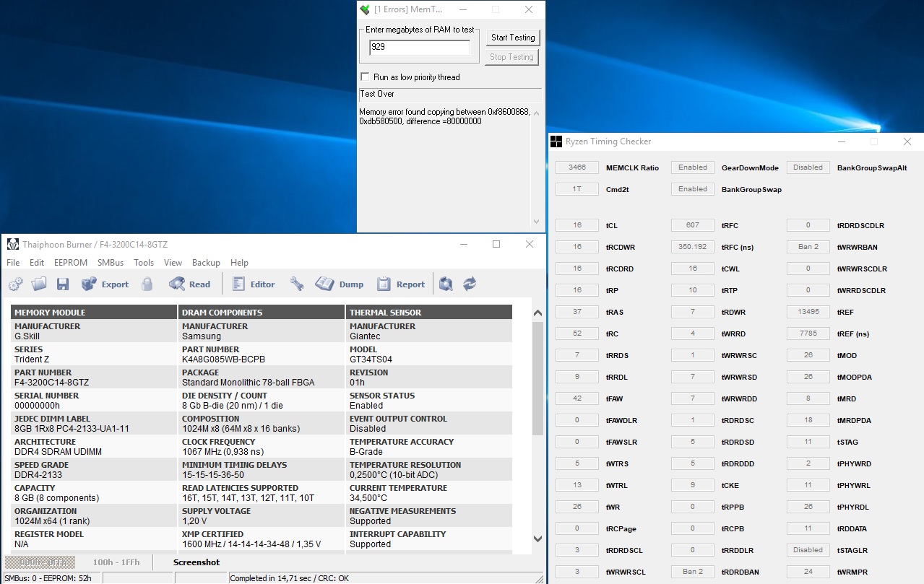Click the magnifier search icon in toolbar
The image size is (924, 584).
click(446, 284)
